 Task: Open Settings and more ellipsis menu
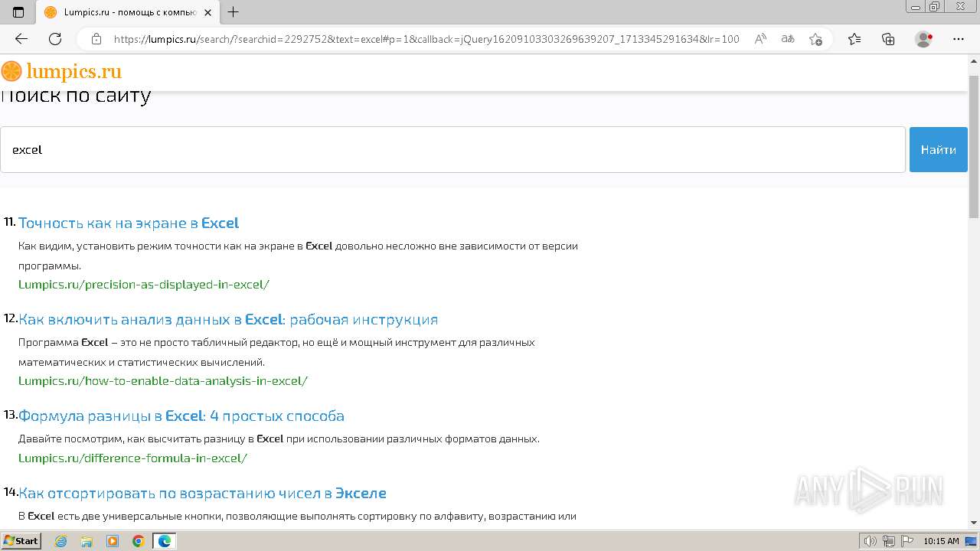click(959, 39)
